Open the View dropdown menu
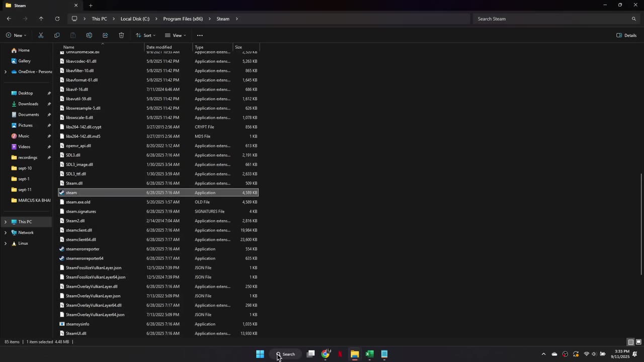Image resolution: width=644 pixels, height=362 pixels. [176, 35]
